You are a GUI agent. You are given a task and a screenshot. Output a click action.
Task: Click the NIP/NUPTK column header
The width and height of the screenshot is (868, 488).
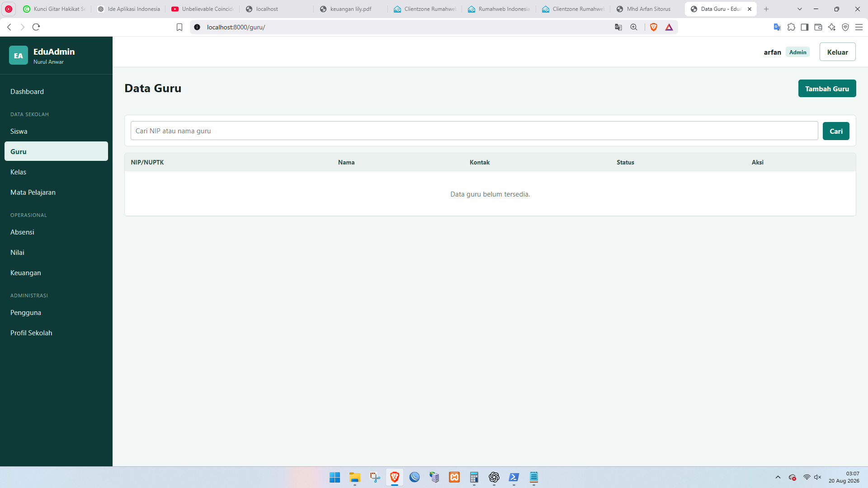[147, 162]
